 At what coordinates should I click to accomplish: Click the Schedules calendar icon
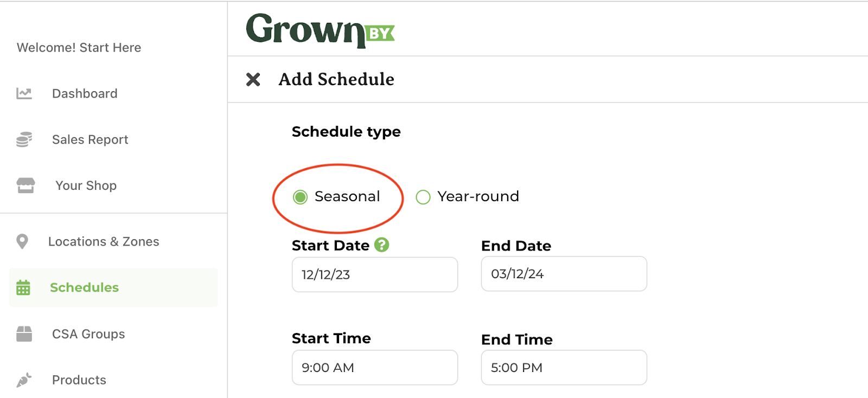23,287
